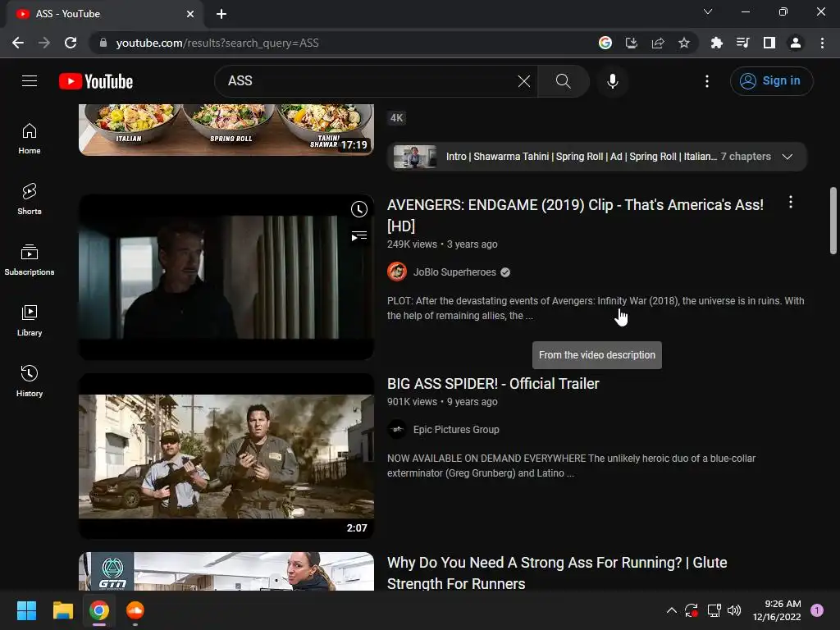Open the Avengers: Endgame clip title

(575, 216)
